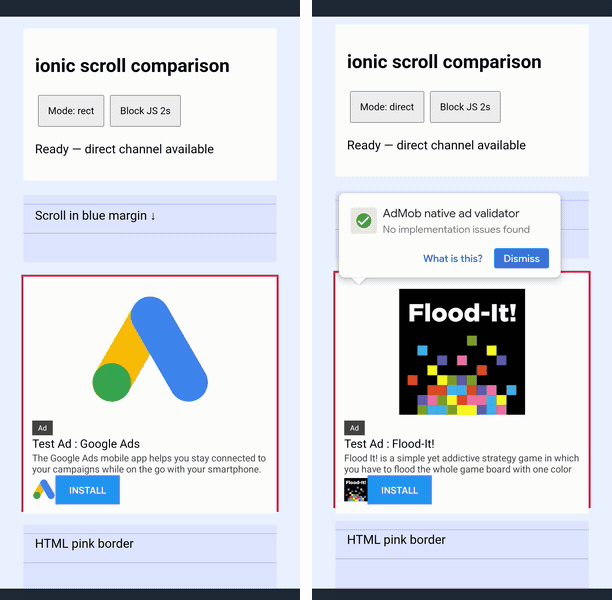Click the Ad badge on Flood-It! card
This screenshot has width=612, height=600.
(x=354, y=428)
